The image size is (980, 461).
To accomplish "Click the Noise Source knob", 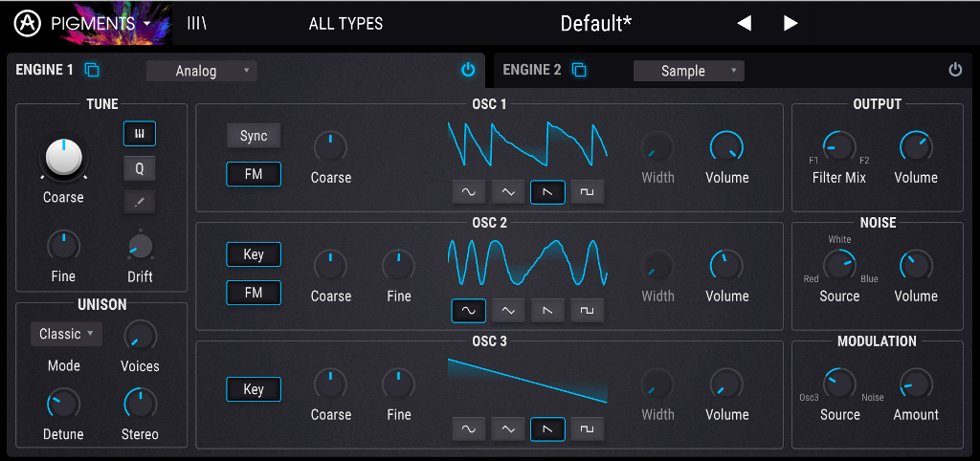I will [x=839, y=266].
